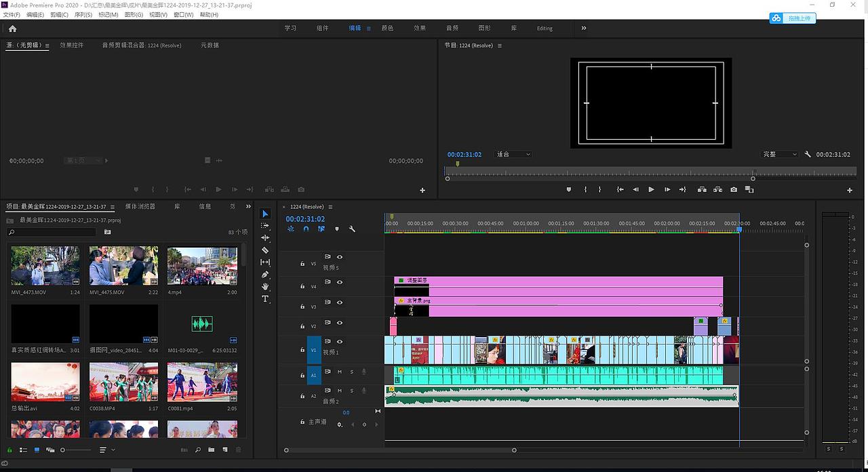Viewport: 868px width, 472px height.
Task: Select the Slip tool
Action: [x=265, y=262]
